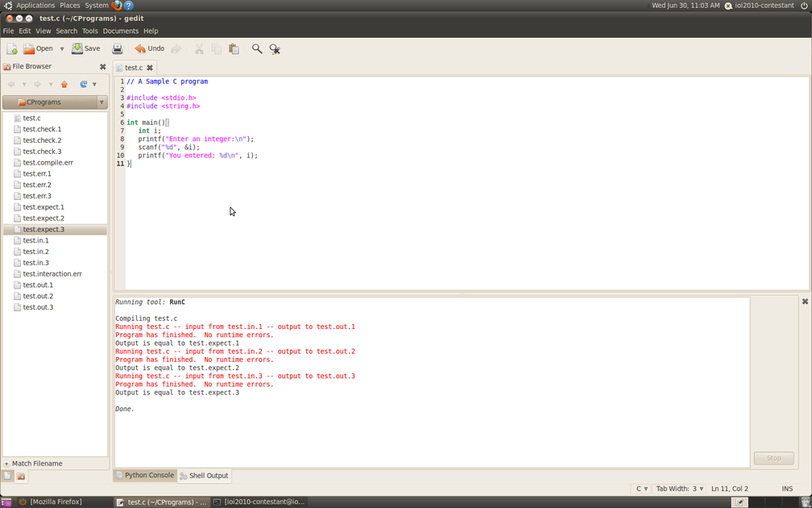Close the test.c document tab
Viewport: 812px width, 508px height.
(150, 68)
